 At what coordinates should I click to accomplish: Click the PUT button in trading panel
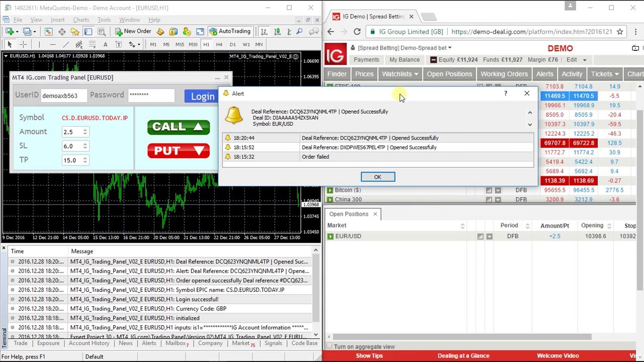point(179,151)
